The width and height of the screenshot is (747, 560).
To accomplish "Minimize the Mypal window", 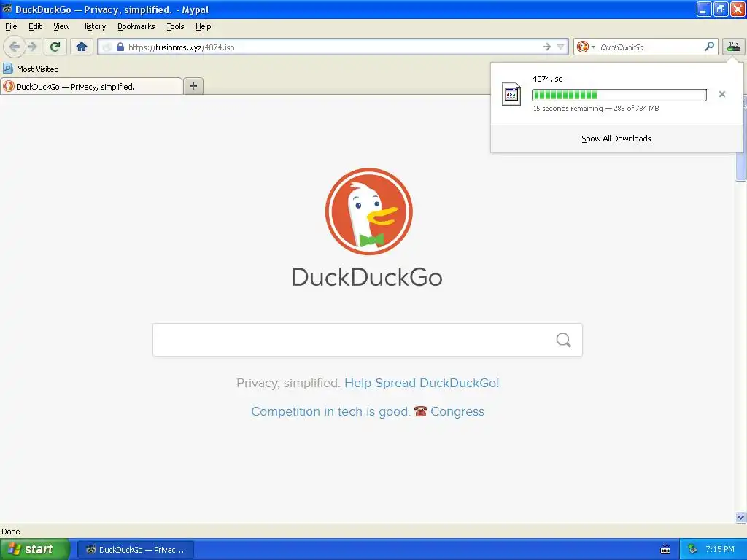I will [704, 9].
